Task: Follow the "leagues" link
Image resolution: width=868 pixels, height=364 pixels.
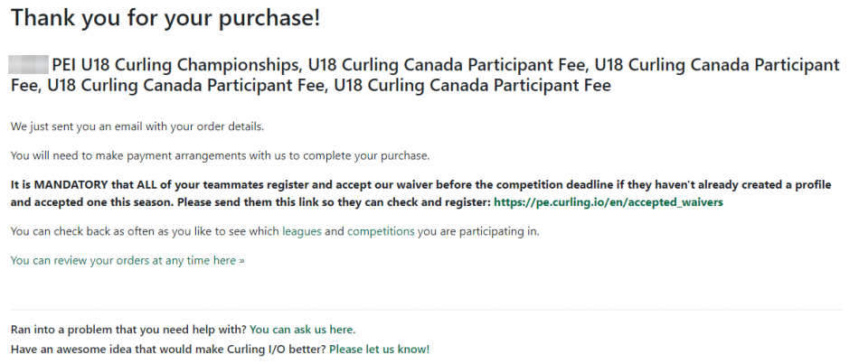Action: [x=301, y=231]
